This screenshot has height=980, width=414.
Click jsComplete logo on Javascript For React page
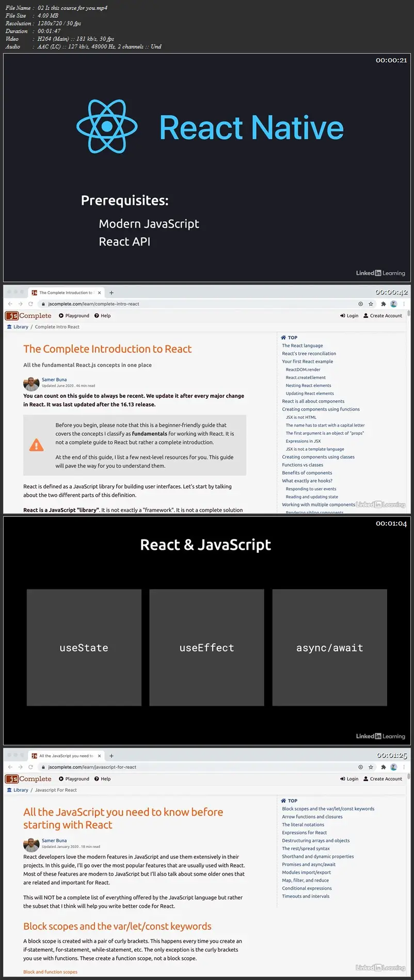[28, 779]
